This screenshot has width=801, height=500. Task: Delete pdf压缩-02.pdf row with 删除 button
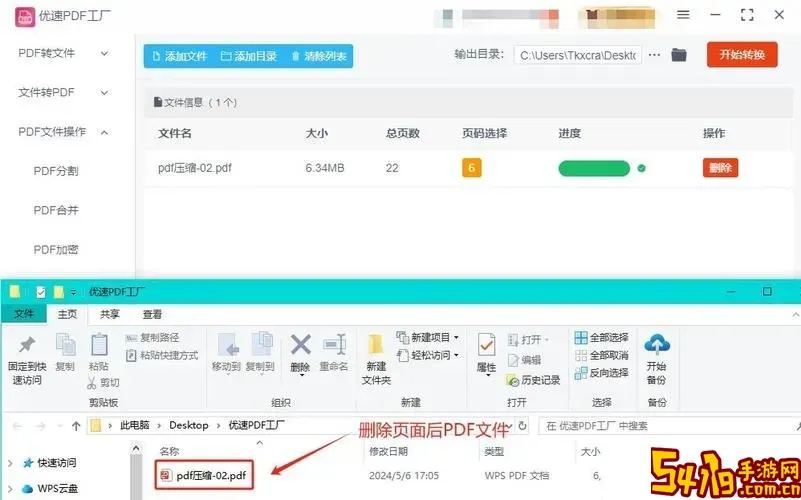(720, 168)
